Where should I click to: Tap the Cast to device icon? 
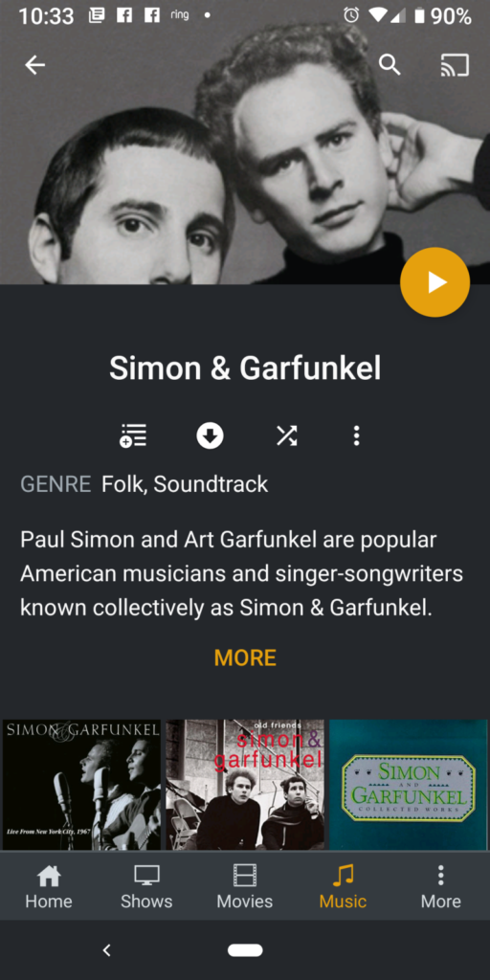click(455, 65)
